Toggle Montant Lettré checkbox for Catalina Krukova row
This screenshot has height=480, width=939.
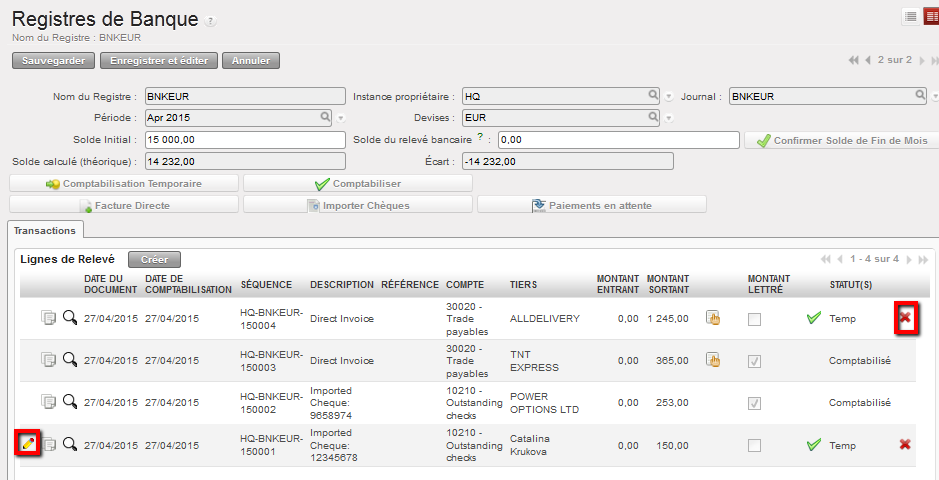754,445
